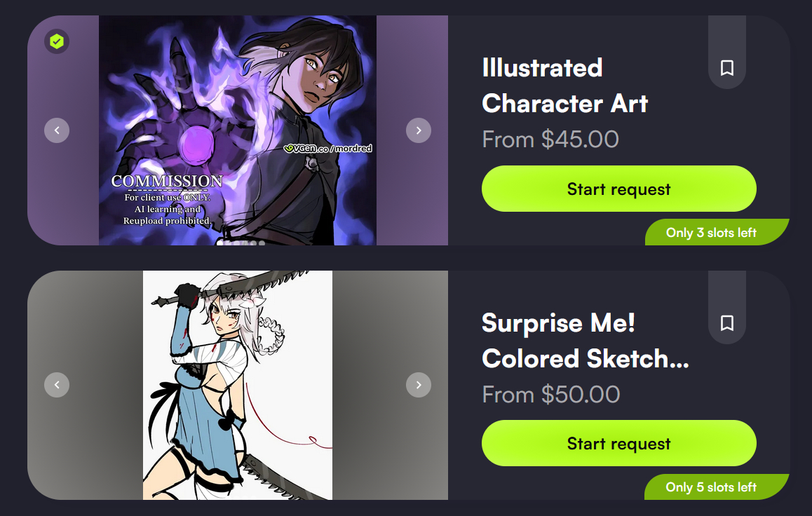The width and height of the screenshot is (812, 516).
Task: Start request for Illustrated Character Art
Action: pyautogui.click(x=619, y=189)
